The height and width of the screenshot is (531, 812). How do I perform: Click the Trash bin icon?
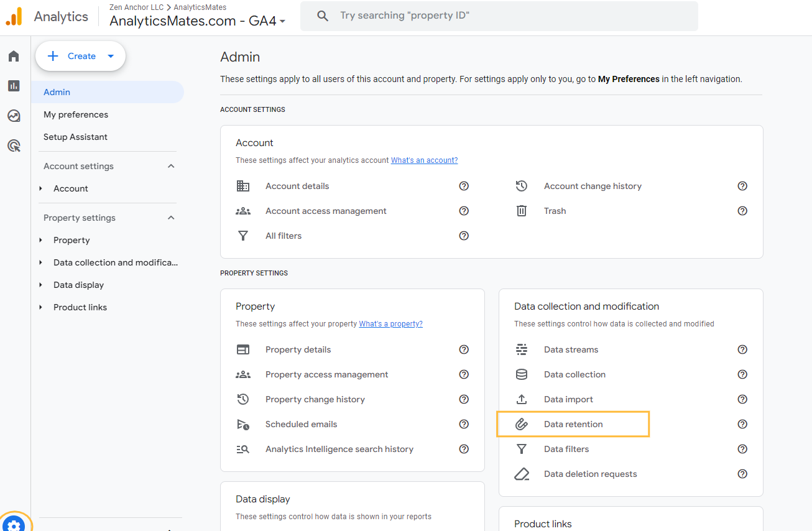[522, 211]
